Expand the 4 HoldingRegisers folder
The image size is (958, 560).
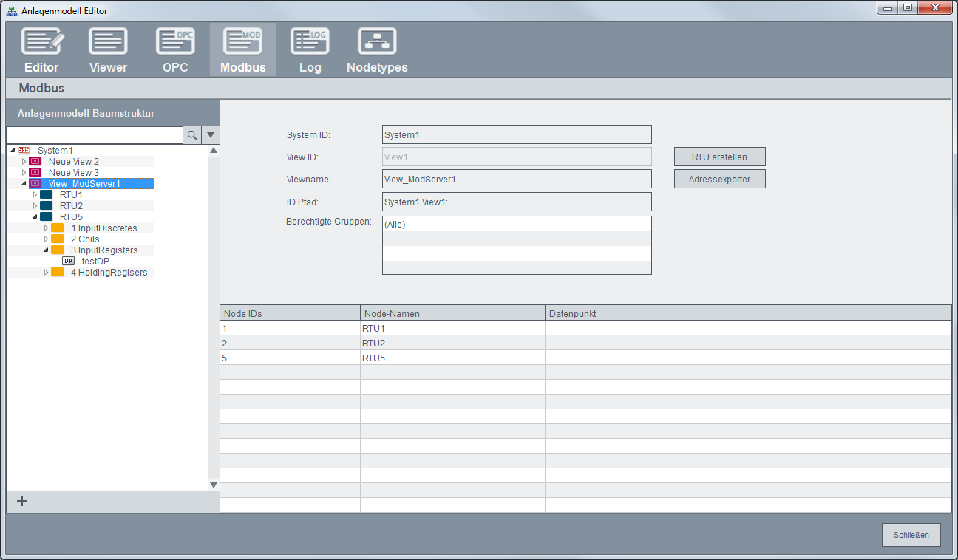tap(46, 273)
